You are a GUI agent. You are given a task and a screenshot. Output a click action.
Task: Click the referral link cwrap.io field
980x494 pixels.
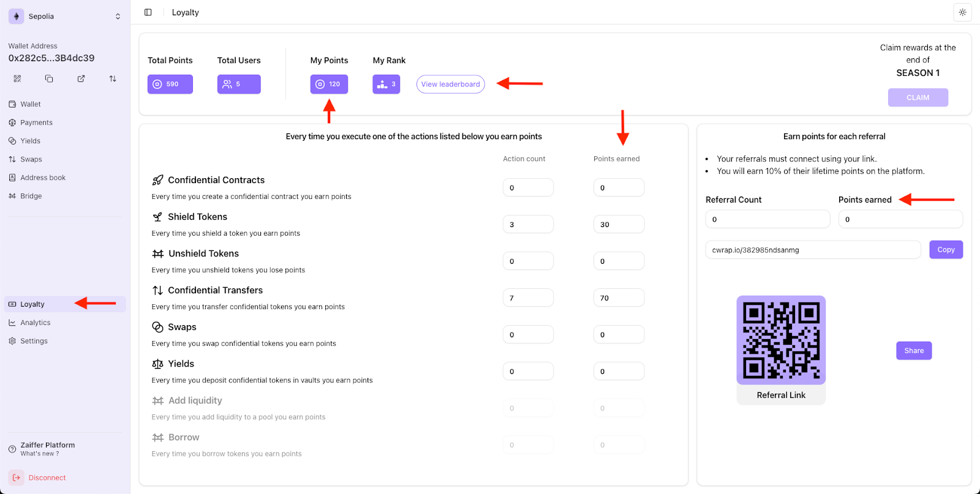point(813,250)
